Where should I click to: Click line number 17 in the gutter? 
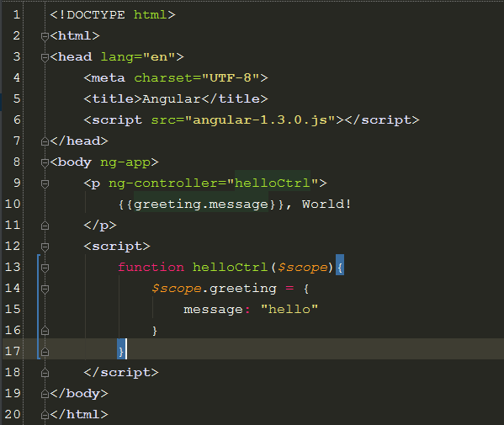pos(13,352)
